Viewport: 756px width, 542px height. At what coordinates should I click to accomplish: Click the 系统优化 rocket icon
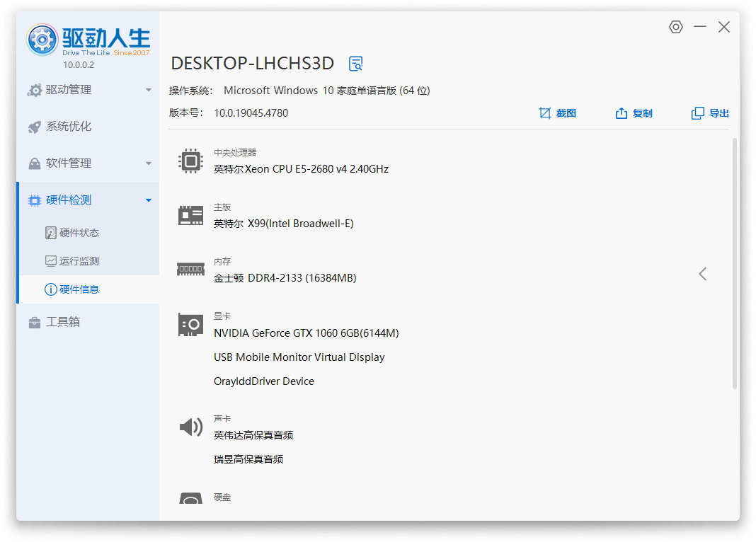[x=35, y=127]
